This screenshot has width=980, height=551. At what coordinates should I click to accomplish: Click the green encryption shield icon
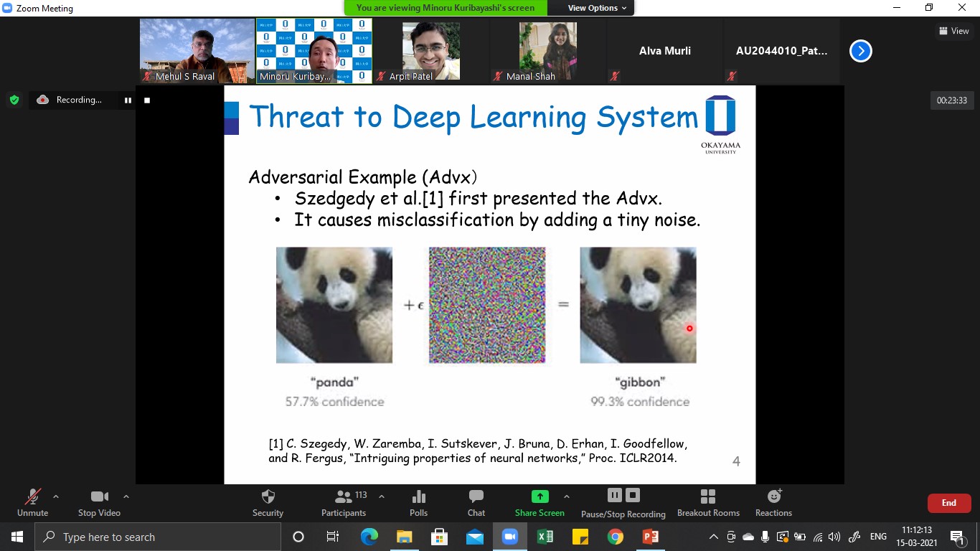pos(14,100)
